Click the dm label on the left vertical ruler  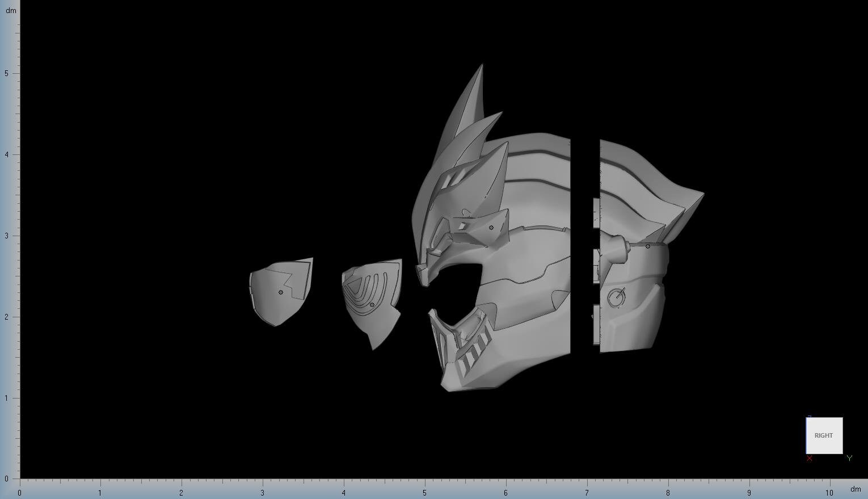point(11,10)
